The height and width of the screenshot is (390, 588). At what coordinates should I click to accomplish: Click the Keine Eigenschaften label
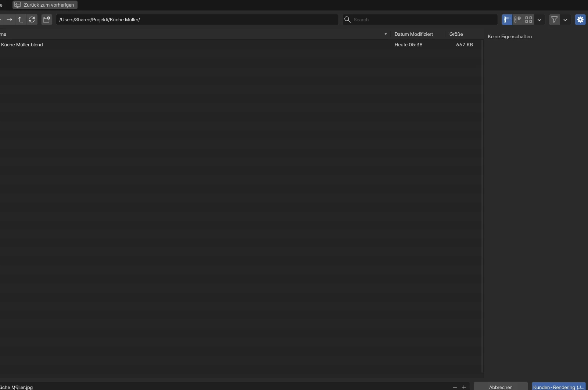tap(510, 36)
